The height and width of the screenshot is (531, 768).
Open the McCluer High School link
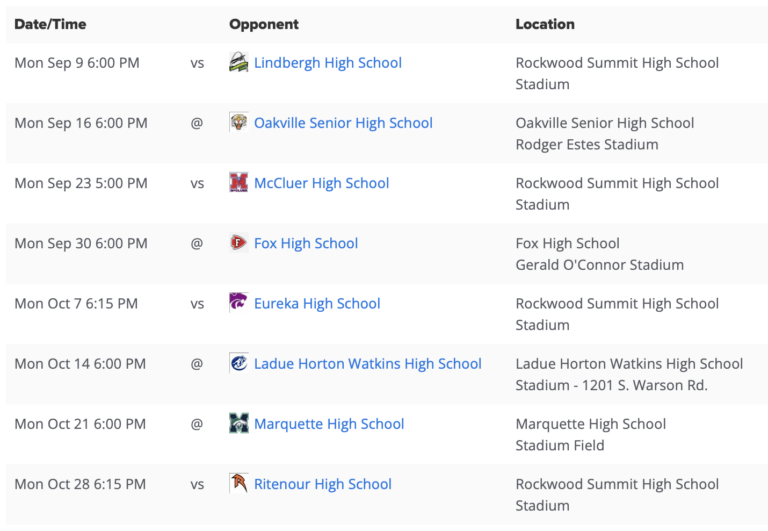[321, 183]
